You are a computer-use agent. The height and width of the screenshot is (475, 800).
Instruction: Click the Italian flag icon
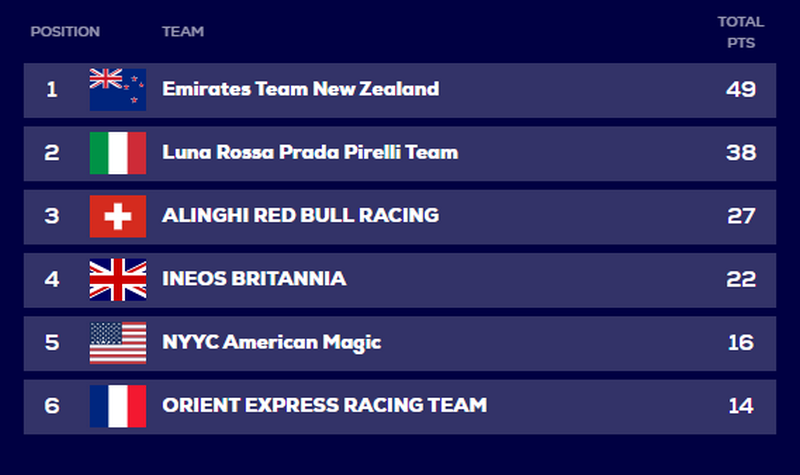click(118, 153)
